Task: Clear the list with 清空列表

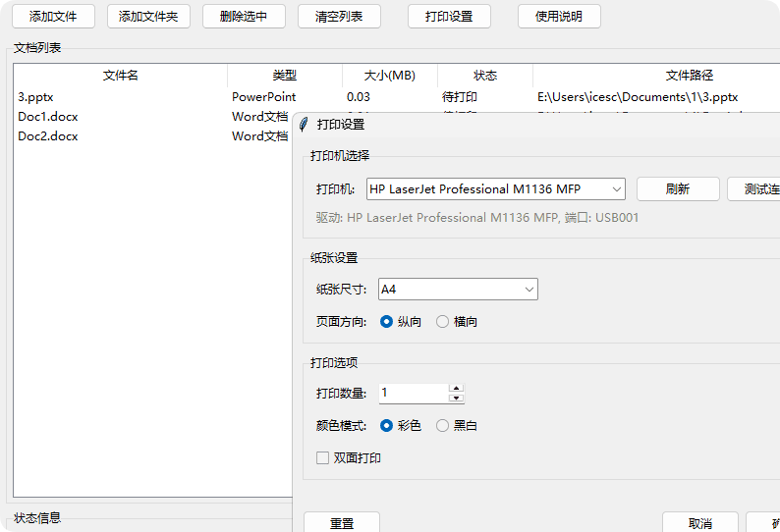Action: pos(339,17)
